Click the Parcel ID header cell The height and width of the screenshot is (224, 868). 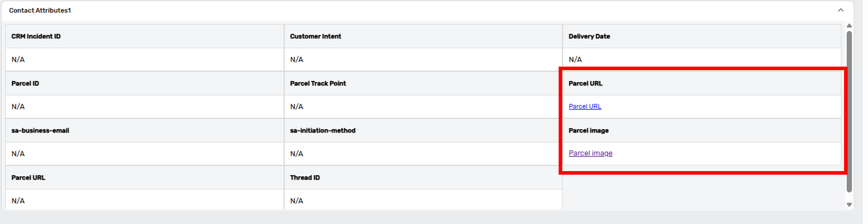(x=25, y=84)
